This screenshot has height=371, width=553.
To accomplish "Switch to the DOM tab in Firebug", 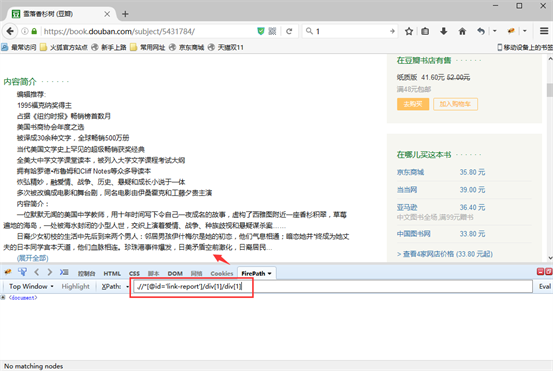I will 175,273.
